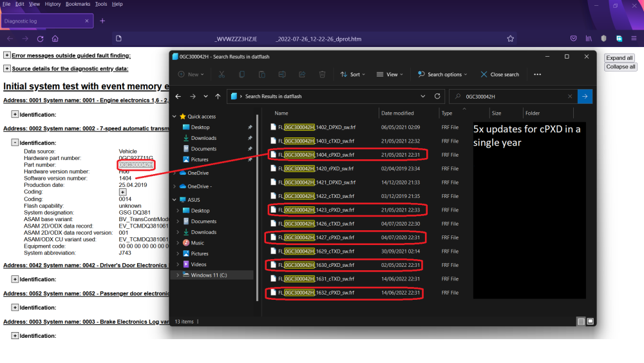Expand the Coding plus box
Viewport: 644px width, 363px height.
tap(123, 192)
